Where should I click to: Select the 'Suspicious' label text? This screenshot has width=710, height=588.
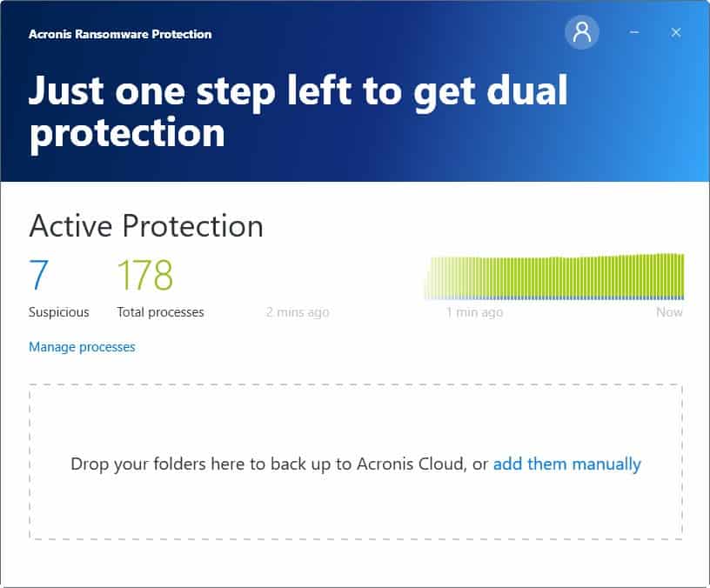(x=59, y=312)
